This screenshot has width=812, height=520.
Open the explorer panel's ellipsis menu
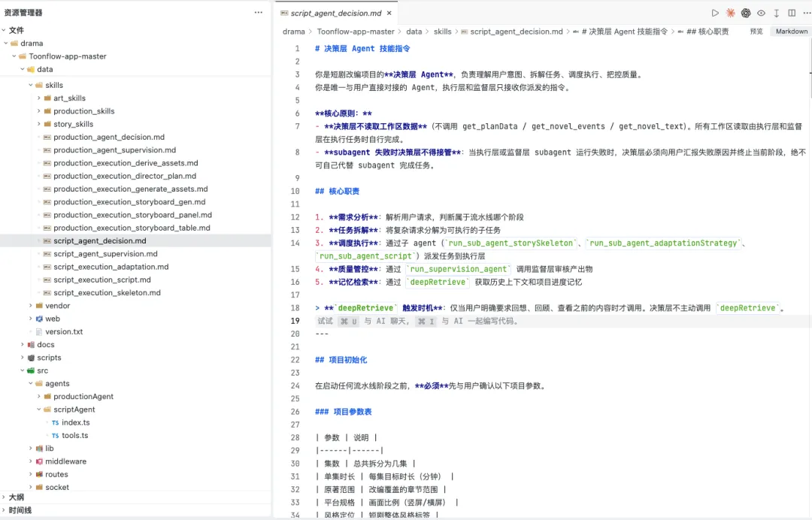click(x=259, y=13)
